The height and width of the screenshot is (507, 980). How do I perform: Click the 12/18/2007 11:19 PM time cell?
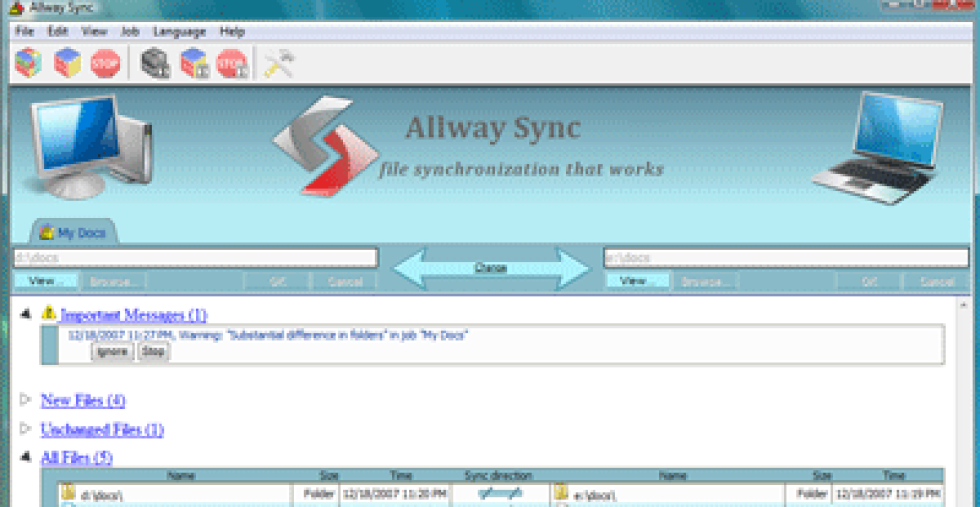coord(888,493)
